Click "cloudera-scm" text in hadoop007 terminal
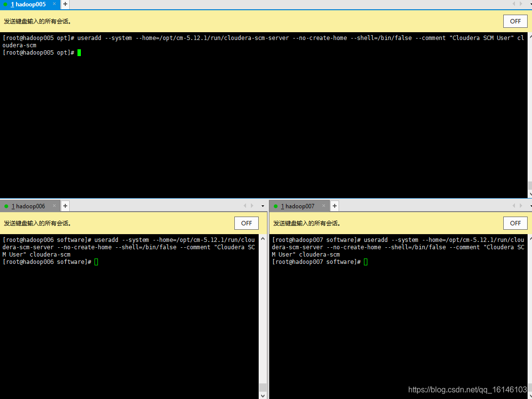 319,254
